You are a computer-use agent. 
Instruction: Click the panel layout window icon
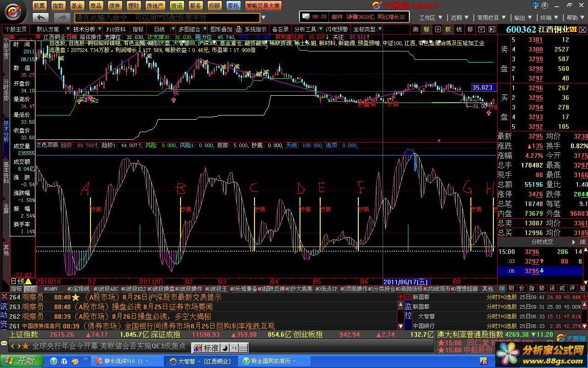click(x=481, y=29)
